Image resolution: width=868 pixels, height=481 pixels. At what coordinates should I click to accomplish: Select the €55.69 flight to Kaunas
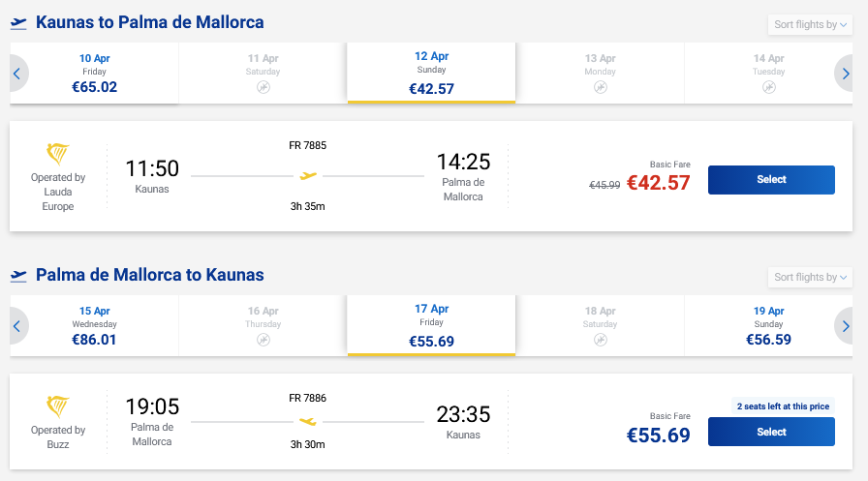771,432
